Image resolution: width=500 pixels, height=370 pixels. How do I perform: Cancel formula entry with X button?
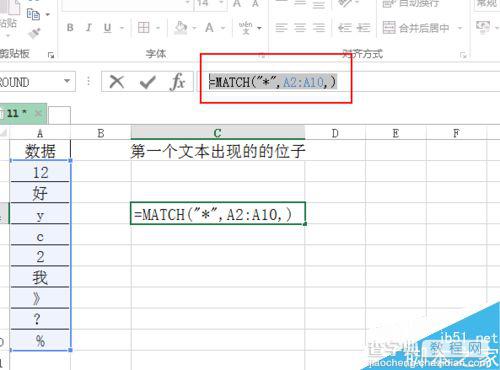pyautogui.click(x=117, y=82)
